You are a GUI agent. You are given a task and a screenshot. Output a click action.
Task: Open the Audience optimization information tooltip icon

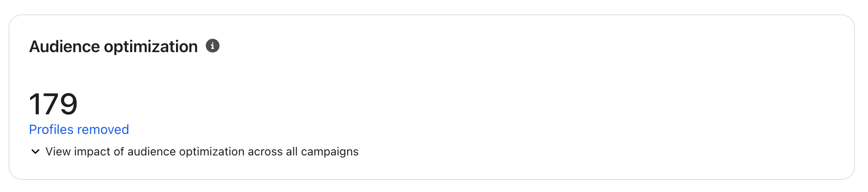point(212,46)
